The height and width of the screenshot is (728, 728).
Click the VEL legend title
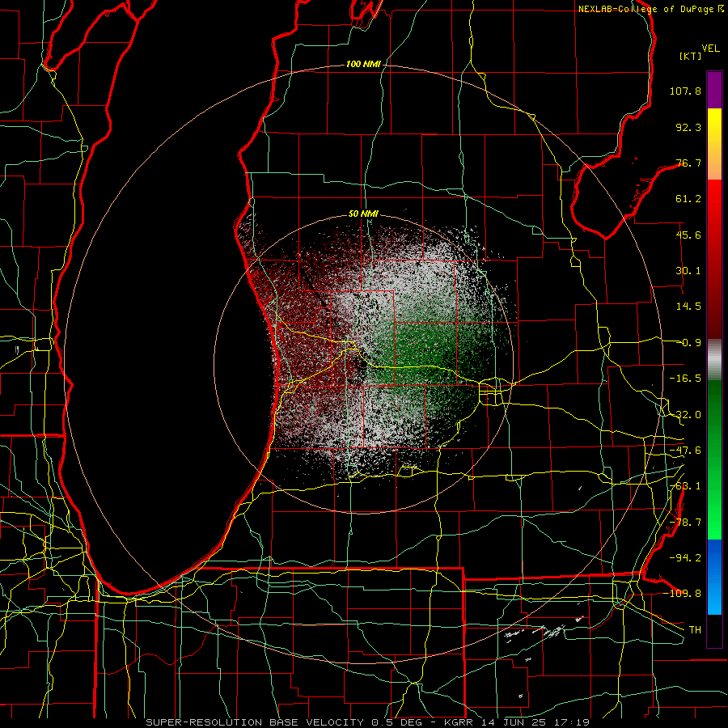pos(710,49)
